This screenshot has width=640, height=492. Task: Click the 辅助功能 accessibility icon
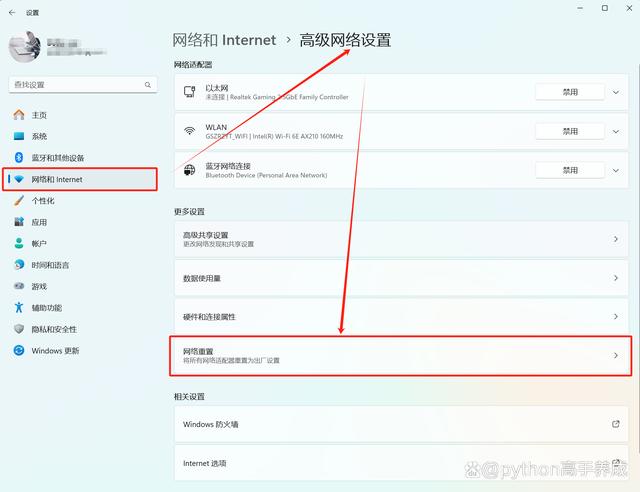pyautogui.click(x=19, y=307)
